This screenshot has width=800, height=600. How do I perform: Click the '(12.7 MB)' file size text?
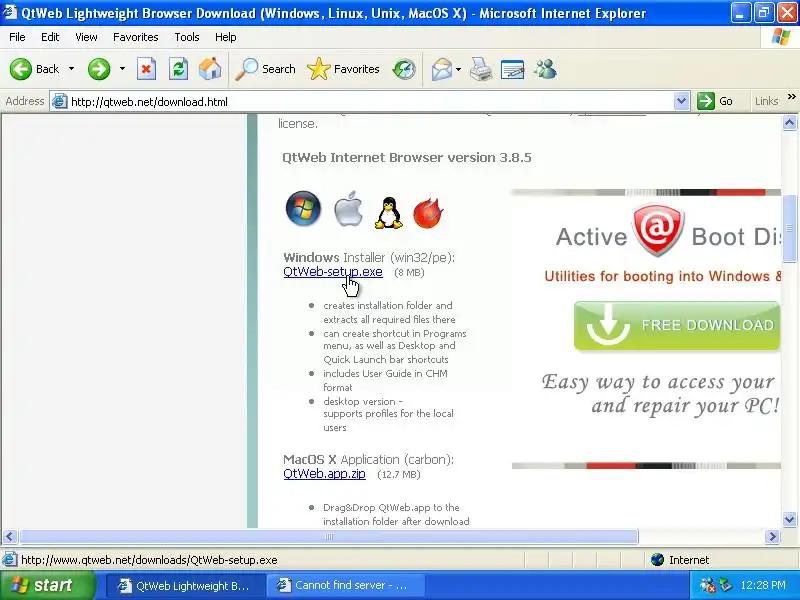click(398, 475)
